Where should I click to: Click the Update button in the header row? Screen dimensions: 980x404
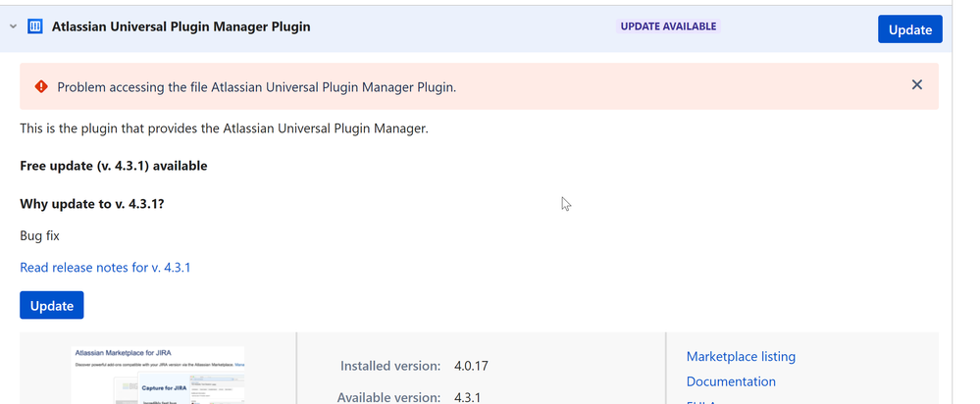click(x=909, y=29)
